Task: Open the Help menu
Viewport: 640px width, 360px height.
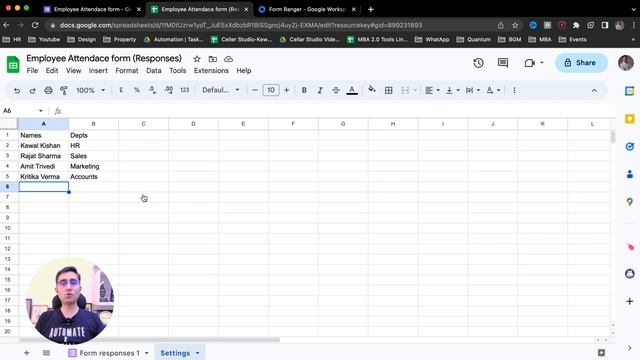Action: (x=244, y=71)
